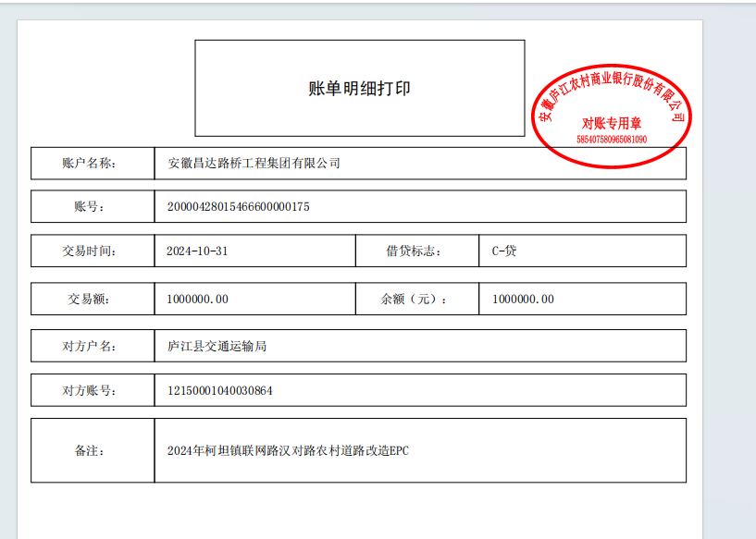Select company name 安徽昌达路桥工程集团有限公司

tap(254, 164)
